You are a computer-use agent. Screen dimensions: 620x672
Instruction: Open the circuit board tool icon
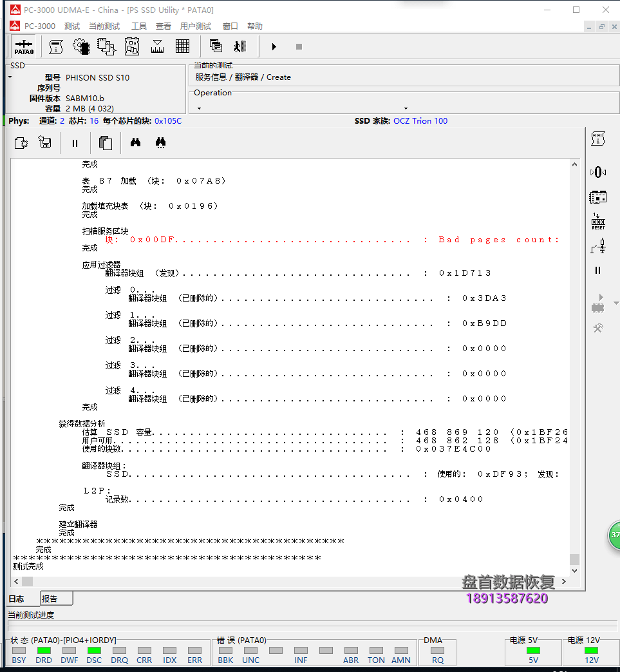click(132, 47)
